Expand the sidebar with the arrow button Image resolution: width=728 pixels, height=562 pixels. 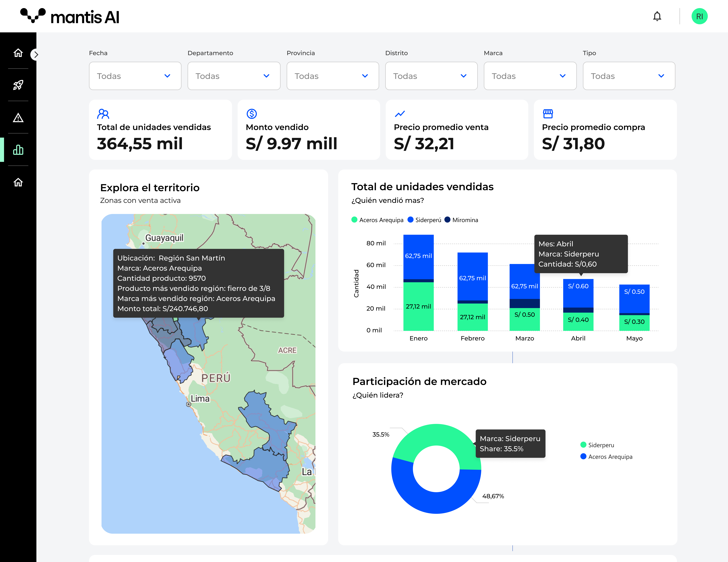[36, 54]
